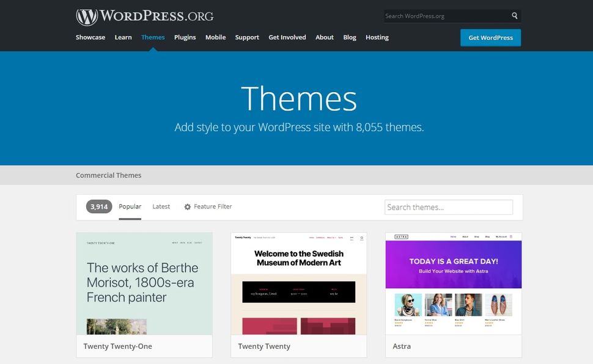Click the Feature Filter gear icon

click(x=187, y=207)
